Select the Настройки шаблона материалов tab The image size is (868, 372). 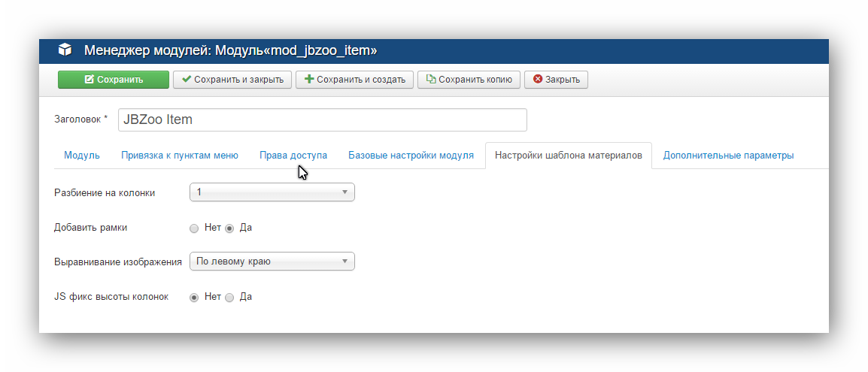[568, 156]
